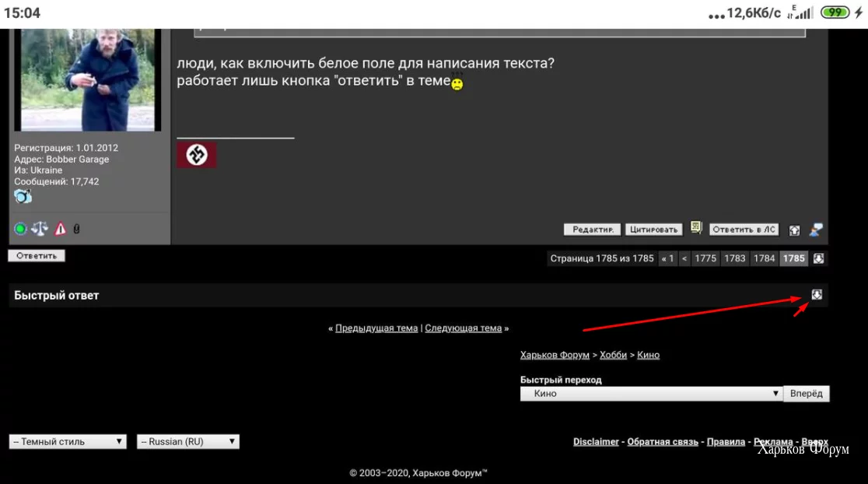This screenshot has height=484, width=868.
Task: Navigate to Харьков Форум breadcrumb
Action: pyautogui.click(x=555, y=355)
